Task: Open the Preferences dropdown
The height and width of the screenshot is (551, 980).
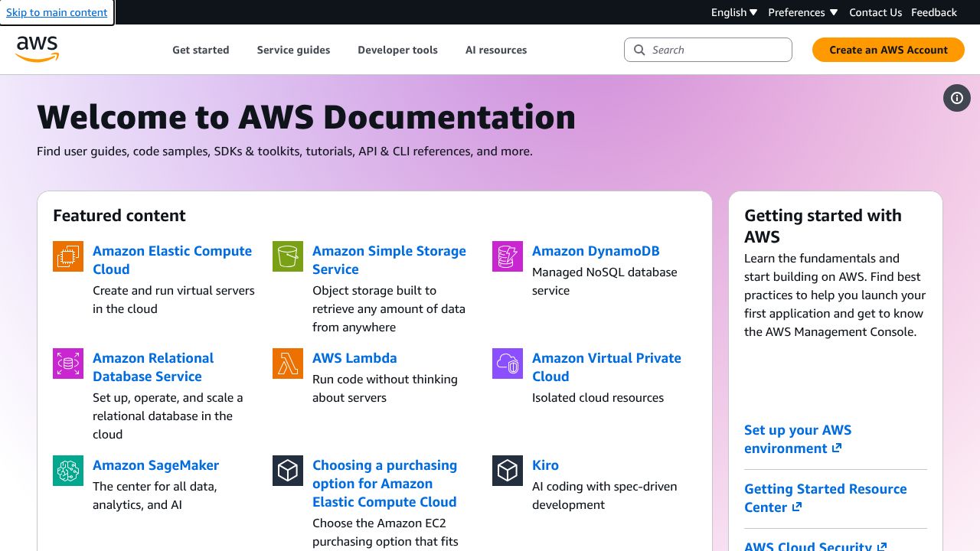Action: (x=803, y=12)
